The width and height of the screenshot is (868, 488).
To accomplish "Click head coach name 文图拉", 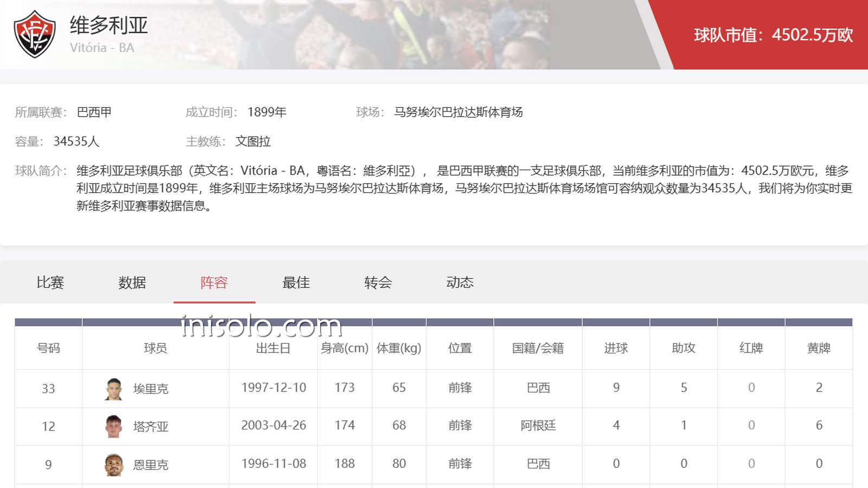I will click(x=253, y=142).
